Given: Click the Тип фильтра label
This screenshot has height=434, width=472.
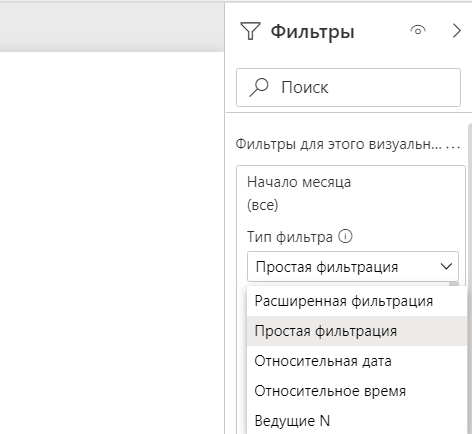Looking at the screenshot, I should point(290,237).
